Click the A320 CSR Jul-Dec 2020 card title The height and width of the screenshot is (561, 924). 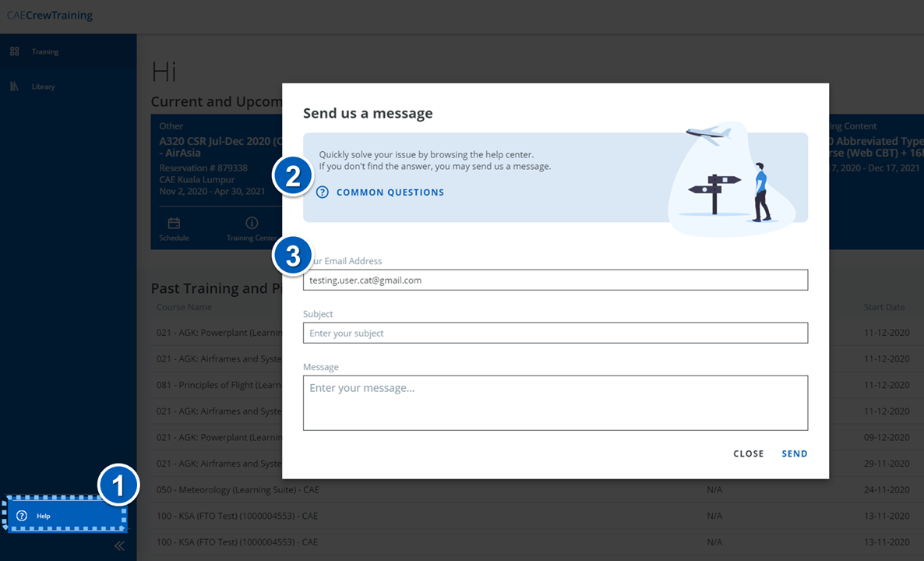point(220,146)
